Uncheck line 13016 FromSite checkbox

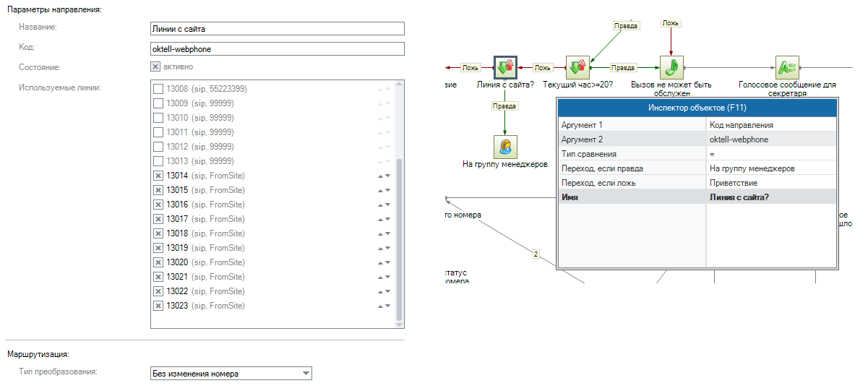(158, 205)
